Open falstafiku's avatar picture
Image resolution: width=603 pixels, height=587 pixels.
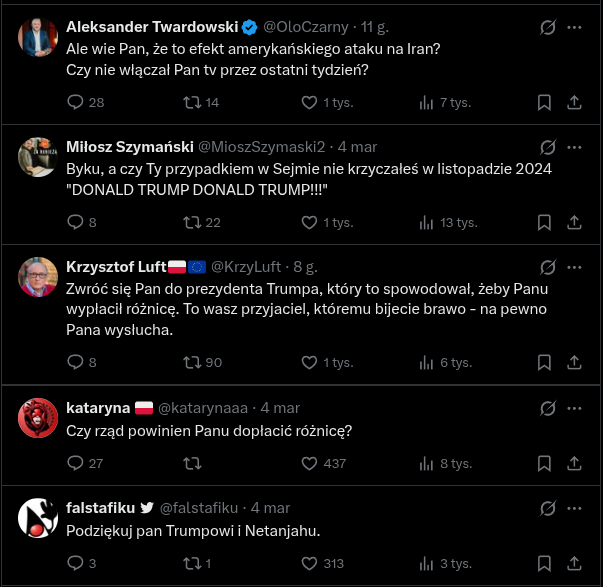38,517
